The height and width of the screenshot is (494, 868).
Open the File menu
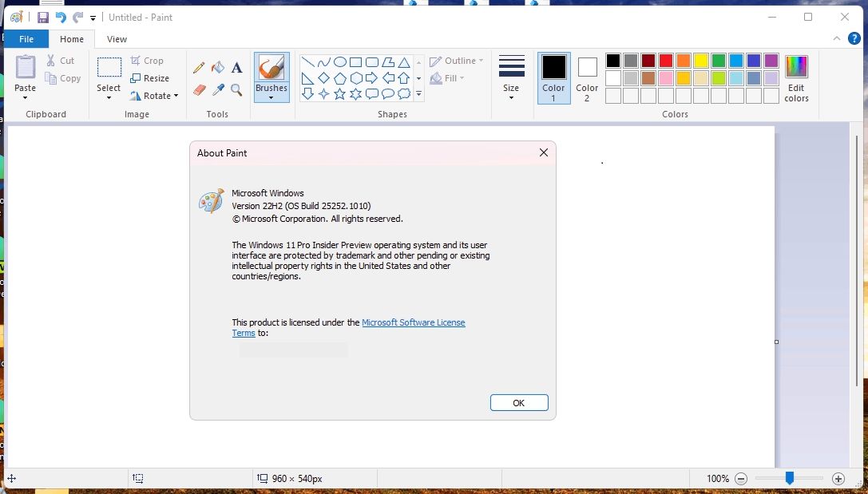click(x=26, y=38)
